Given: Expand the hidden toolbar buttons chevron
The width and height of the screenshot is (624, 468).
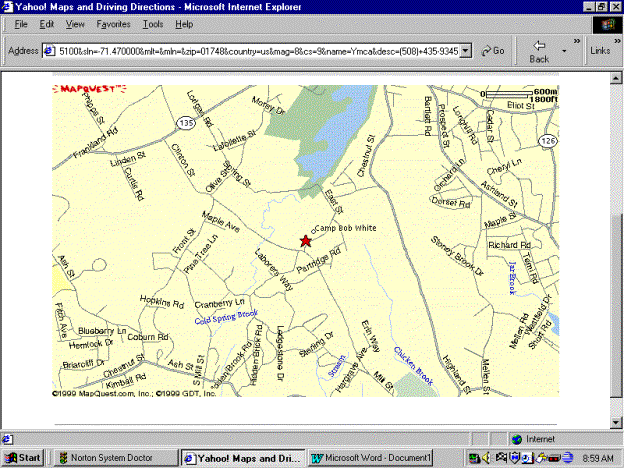Looking at the screenshot, I should point(577,41).
